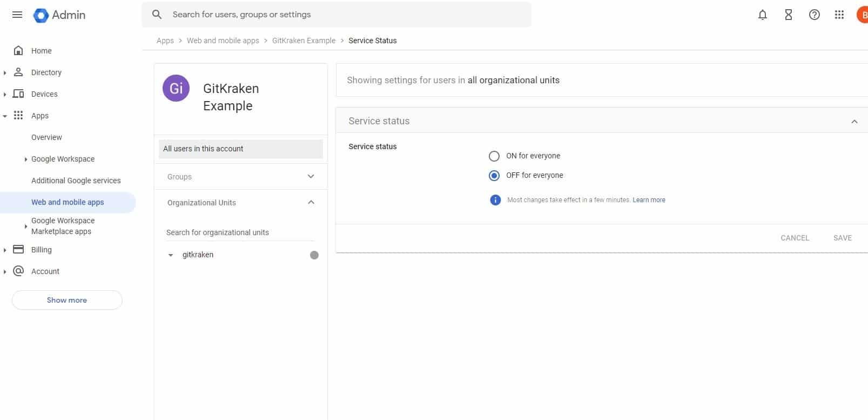Click the Service Status breadcrumb
The height and width of the screenshot is (420, 868).
tap(373, 41)
